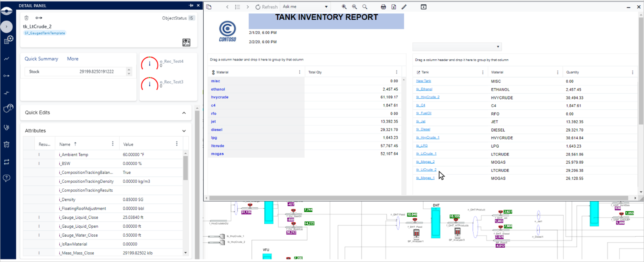Refresh the report
The height and width of the screenshot is (262, 644).
point(266,7)
